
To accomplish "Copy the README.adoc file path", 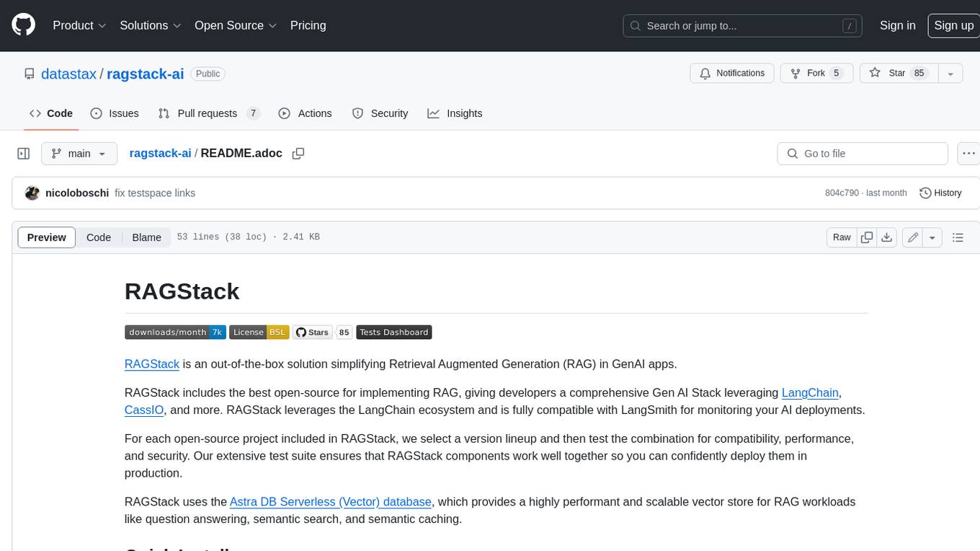I will click(x=298, y=154).
